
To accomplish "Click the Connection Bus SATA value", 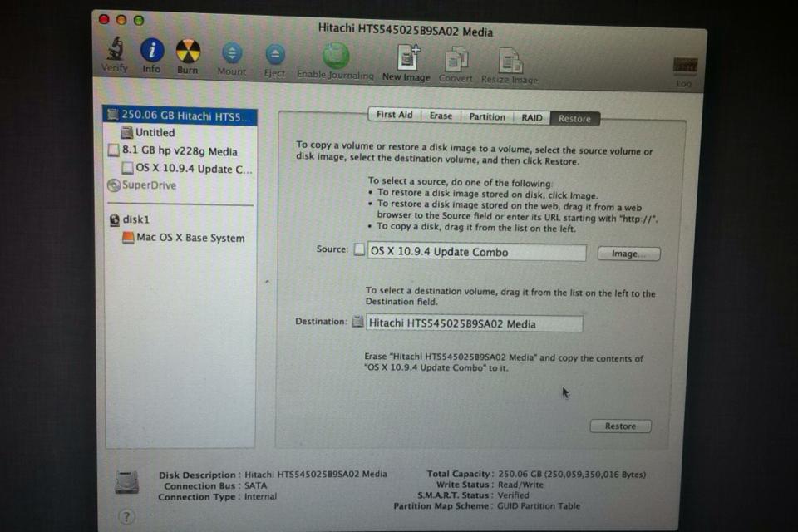I will 255,485.
